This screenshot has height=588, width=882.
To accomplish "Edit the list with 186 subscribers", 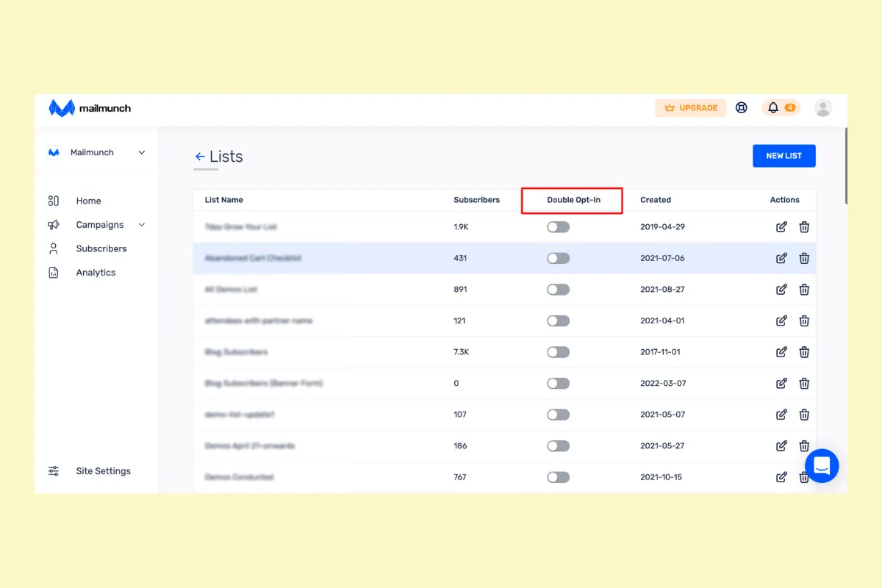I will (x=781, y=445).
